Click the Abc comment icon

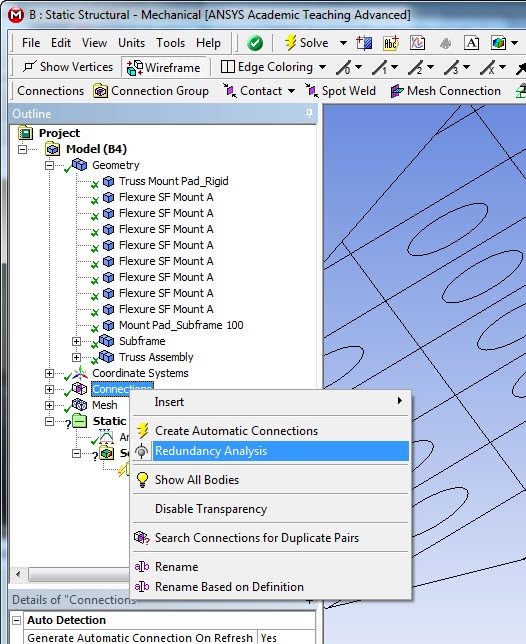390,43
